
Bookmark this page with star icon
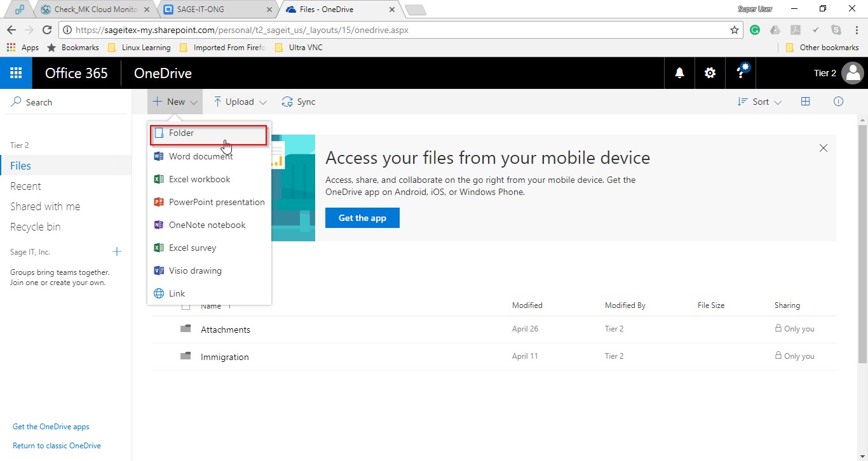pyautogui.click(x=735, y=30)
